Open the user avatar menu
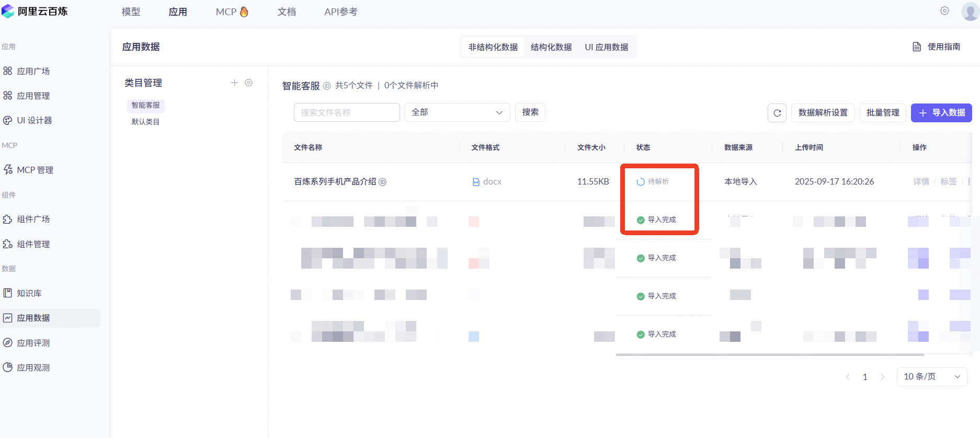Viewport: 980px width, 438px height. [970, 11]
